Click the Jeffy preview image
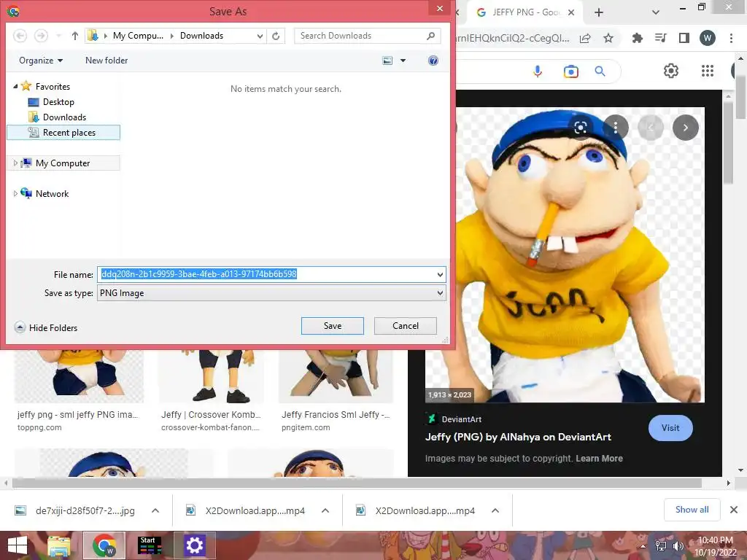Viewport: 747px width, 560px height. tap(565, 254)
